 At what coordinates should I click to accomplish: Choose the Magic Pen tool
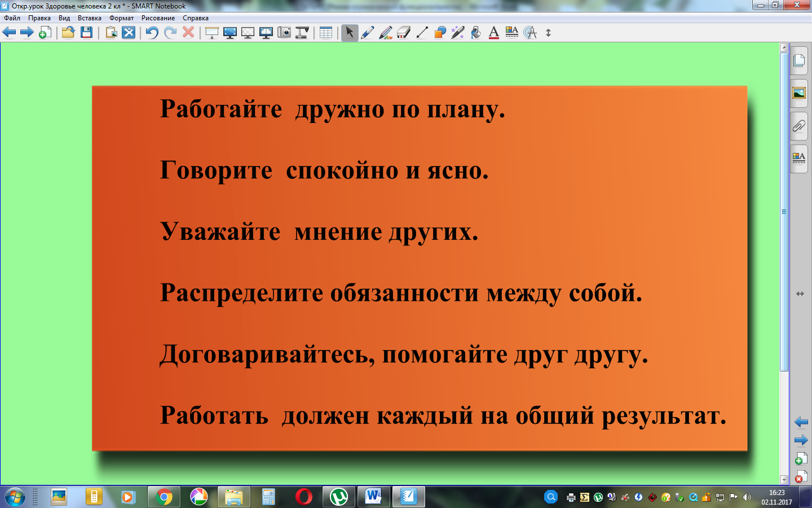(x=457, y=33)
